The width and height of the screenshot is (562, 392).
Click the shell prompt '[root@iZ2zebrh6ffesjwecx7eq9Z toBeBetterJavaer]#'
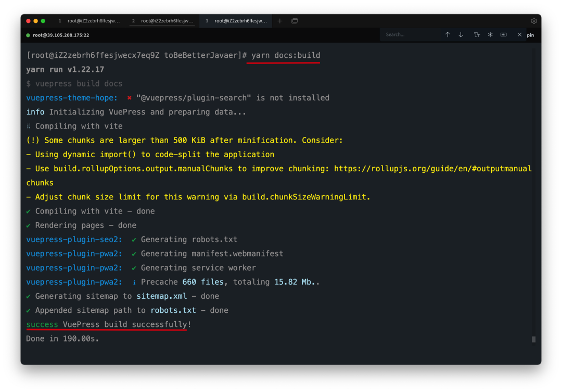136,55
